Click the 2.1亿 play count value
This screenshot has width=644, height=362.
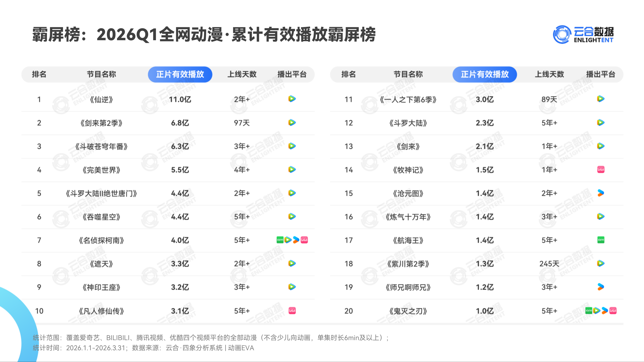(x=485, y=146)
